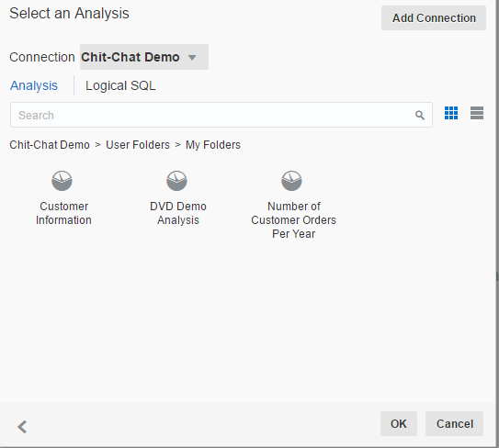
Task: Navigate to User Folders breadcrumb
Action: tap(138, 145)
